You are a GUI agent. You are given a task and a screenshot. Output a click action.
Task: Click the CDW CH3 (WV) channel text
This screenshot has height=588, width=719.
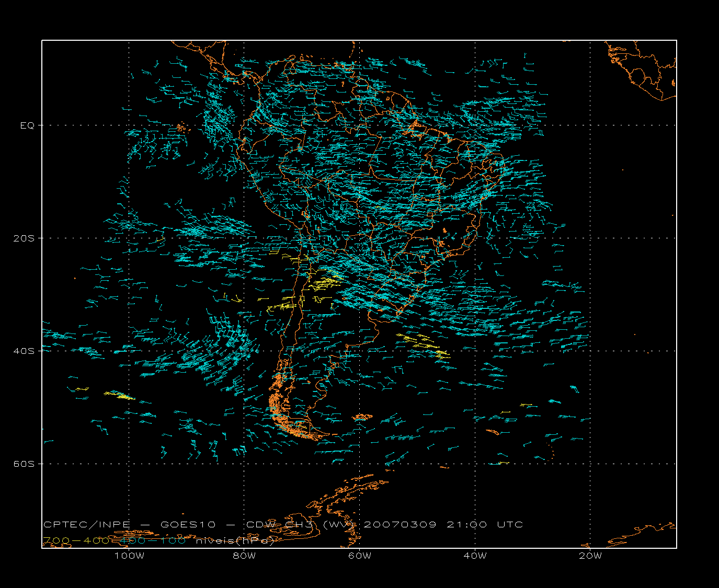(301, 525)
